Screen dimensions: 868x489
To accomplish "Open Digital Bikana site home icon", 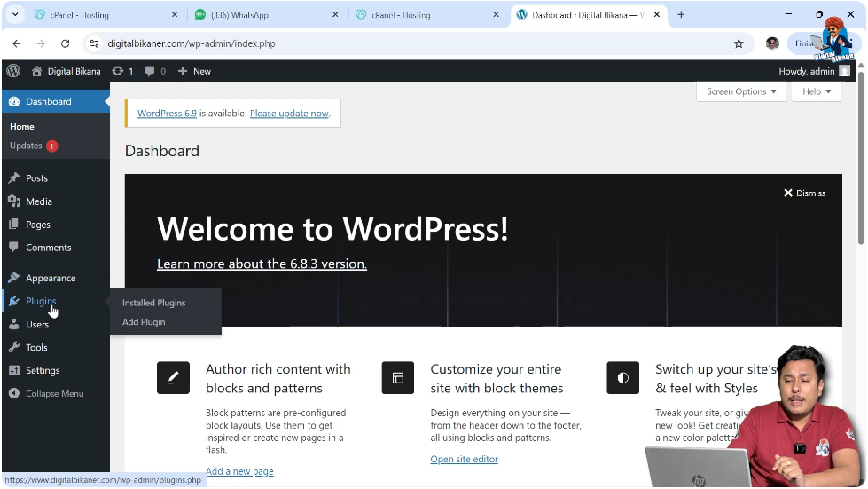I will coord(36,71).
